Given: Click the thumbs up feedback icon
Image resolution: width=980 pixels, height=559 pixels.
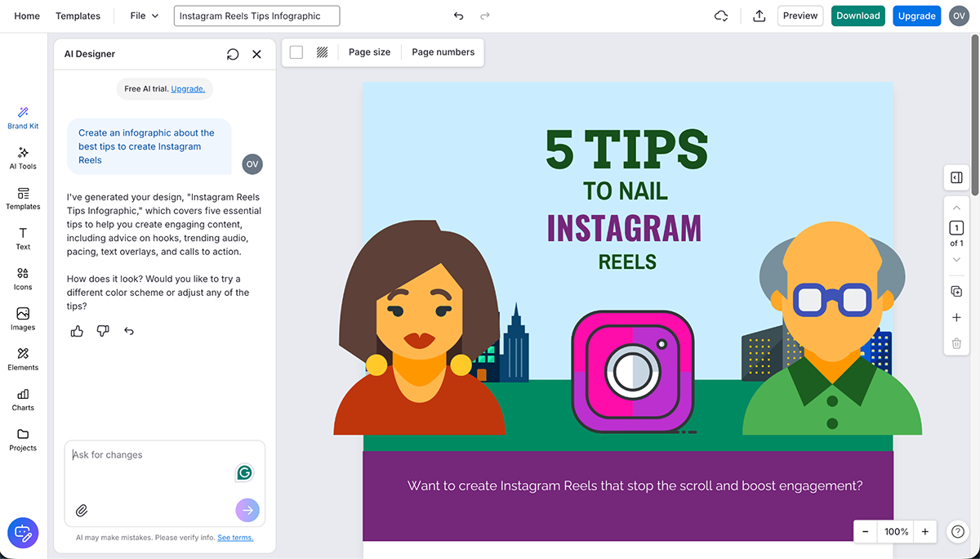Looking at the screenshot, I should coord(77,331).
